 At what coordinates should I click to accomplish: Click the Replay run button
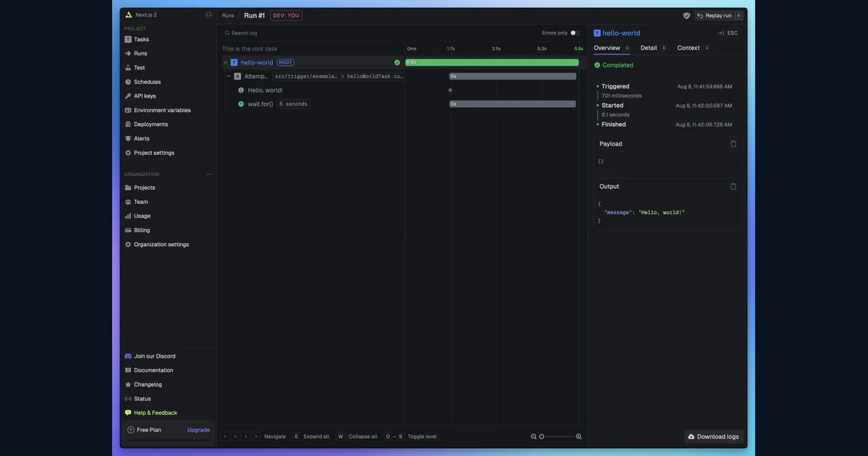point(719,15)
